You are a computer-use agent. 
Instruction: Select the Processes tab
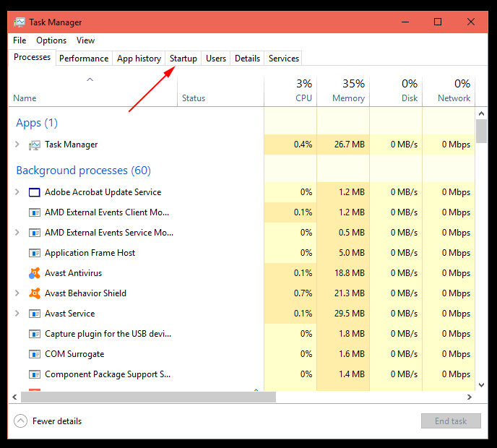(32, 57)
